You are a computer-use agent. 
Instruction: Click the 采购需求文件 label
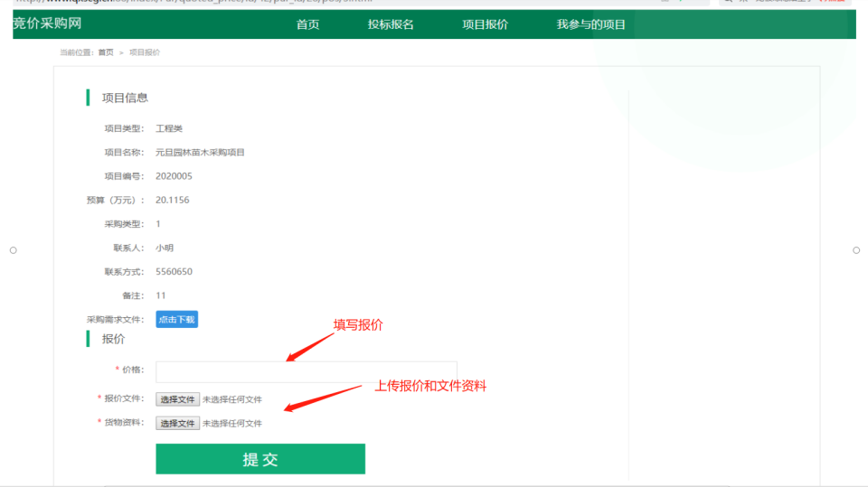(115, 319)
